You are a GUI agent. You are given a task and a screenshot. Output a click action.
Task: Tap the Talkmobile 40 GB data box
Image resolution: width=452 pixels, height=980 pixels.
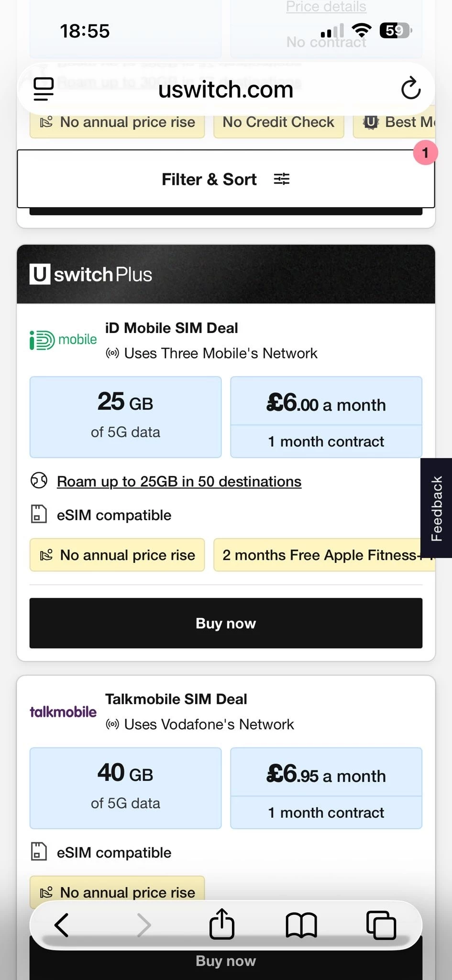(125, 788)
